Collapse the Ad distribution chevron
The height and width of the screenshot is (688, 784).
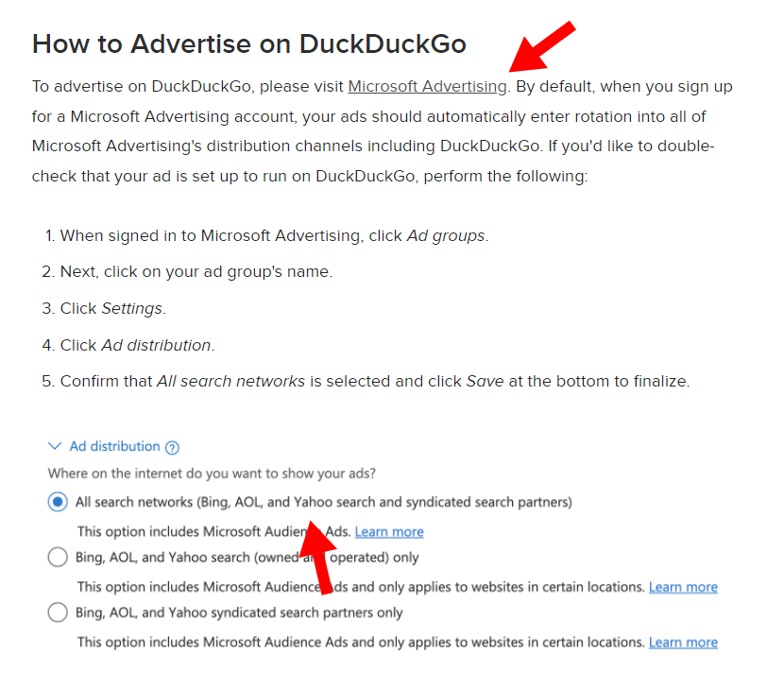pos(54,446)
